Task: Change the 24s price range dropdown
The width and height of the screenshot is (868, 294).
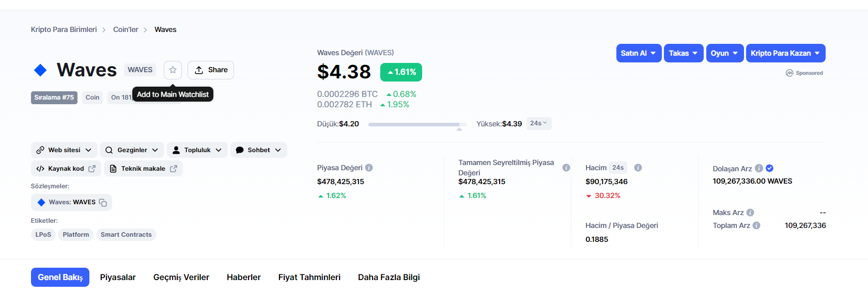Action: (x=539, y=123)
